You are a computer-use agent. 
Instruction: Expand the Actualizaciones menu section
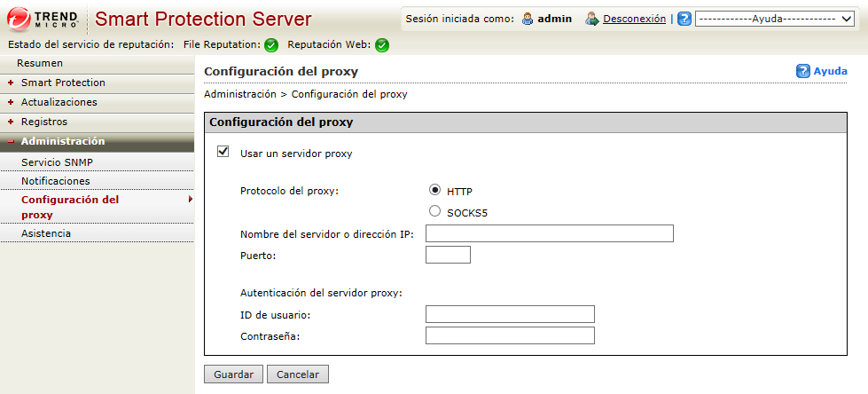[59, 102]
